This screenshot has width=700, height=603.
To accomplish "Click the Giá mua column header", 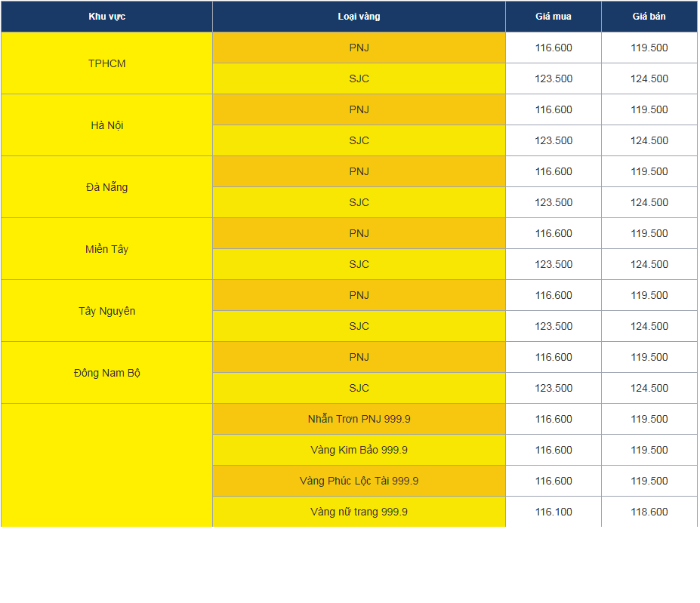I will click(x=553, y=17).
